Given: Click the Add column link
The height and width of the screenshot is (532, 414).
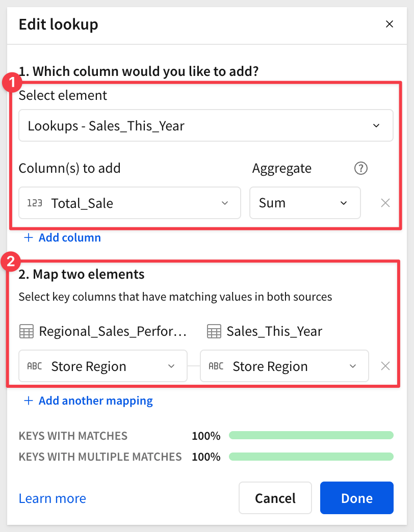Looking at the screenshot, I should pos(69,237).
